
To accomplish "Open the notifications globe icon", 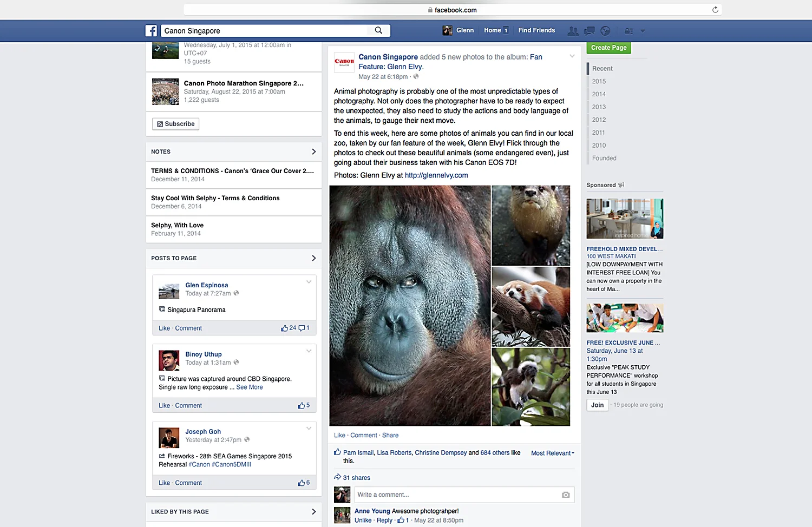I will (606, 31).
